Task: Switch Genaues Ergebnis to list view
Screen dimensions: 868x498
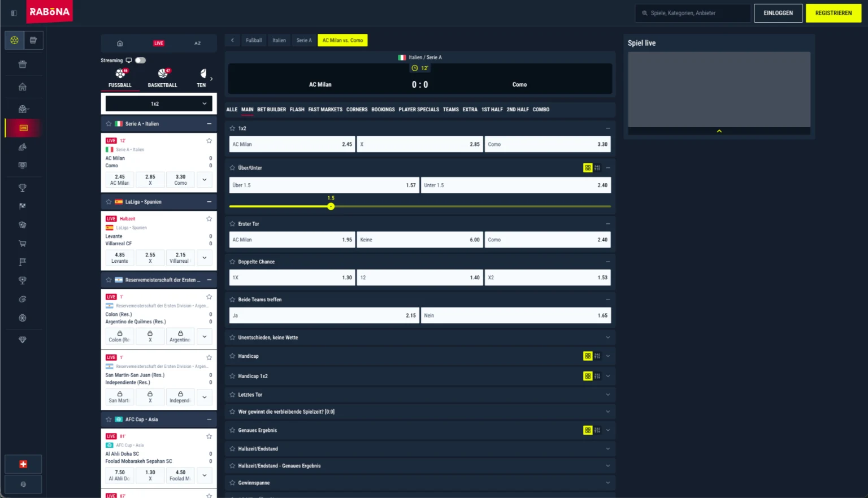Action: (x=597, y=430)
